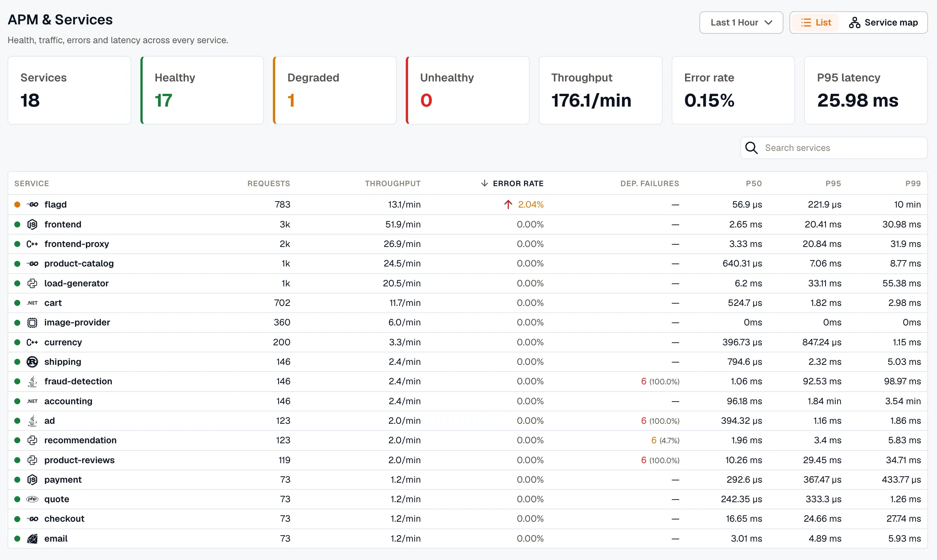Switch to the Service map view

tap(883, 23)
